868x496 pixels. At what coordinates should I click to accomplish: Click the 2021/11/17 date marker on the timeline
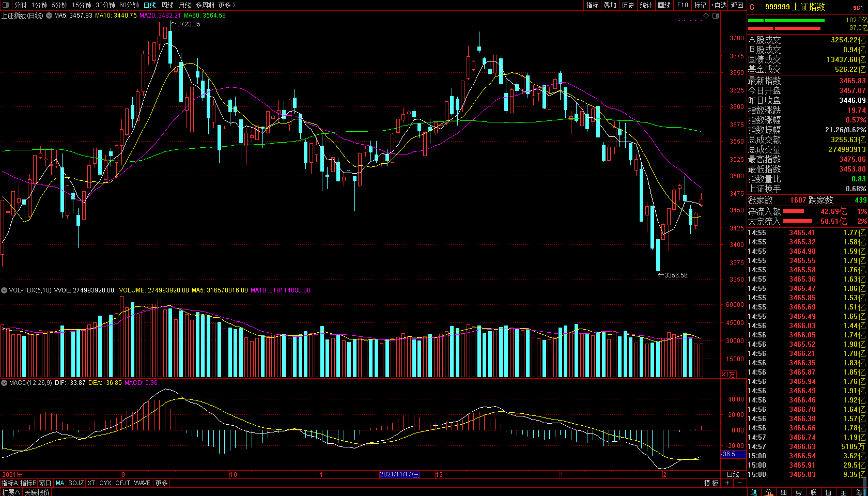coord(399,474)
